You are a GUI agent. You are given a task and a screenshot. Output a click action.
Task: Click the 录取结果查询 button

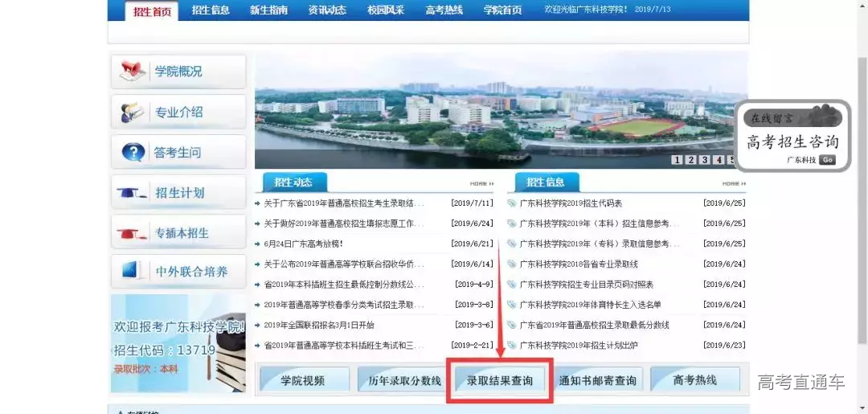pyautogui.click(x=500, y=380)
